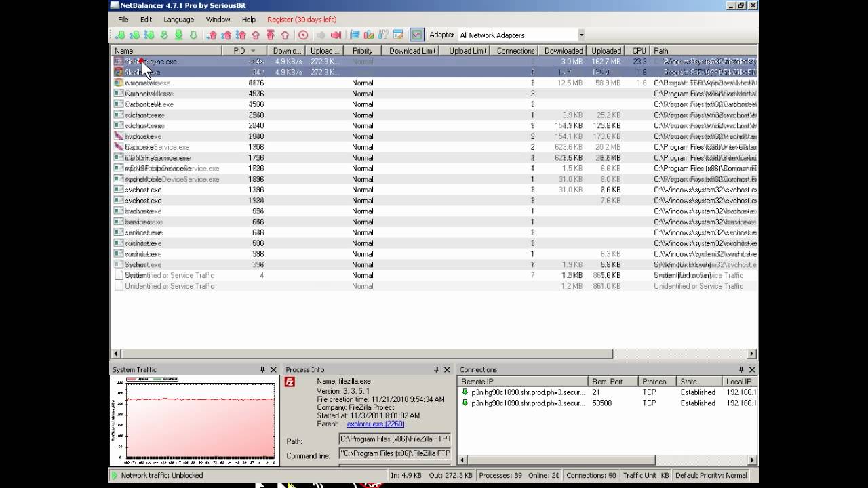Click the green download arrow with underline bar
This screenshot has width=868, height=488.
coord(178,35)
